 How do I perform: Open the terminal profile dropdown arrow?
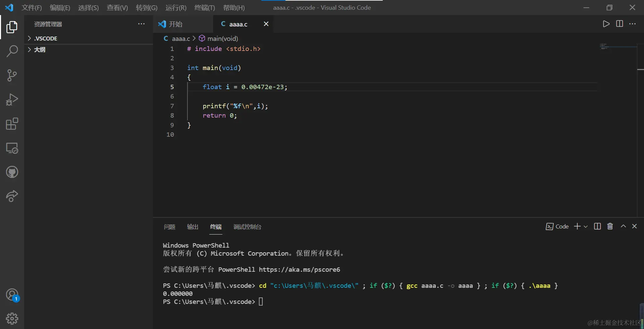click(585, 226)
